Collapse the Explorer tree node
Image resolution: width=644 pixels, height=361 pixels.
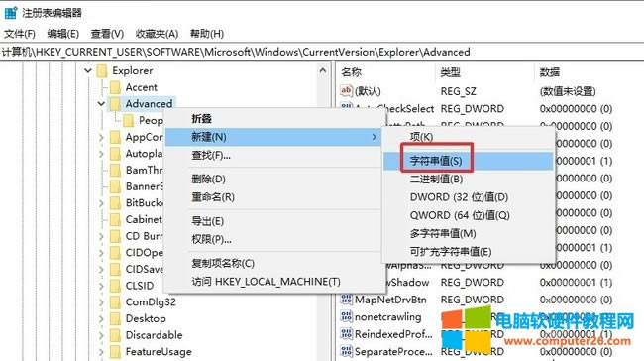coord(88,70)
